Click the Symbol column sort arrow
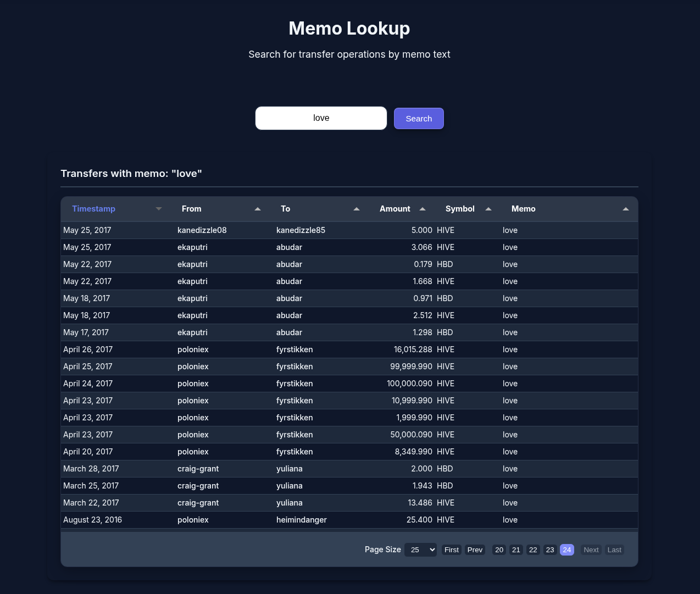Screen dimensions: 700x594 click(x=488, y=209)
